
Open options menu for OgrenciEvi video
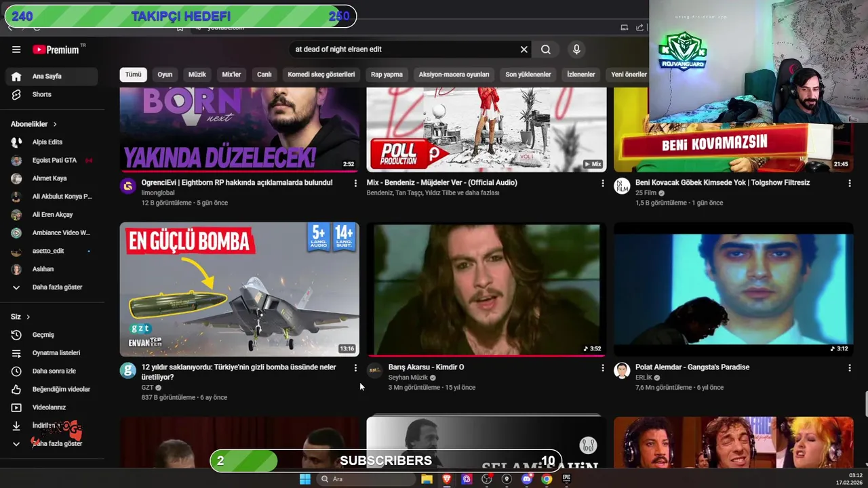pyautogui.click(x=355, y=183)
